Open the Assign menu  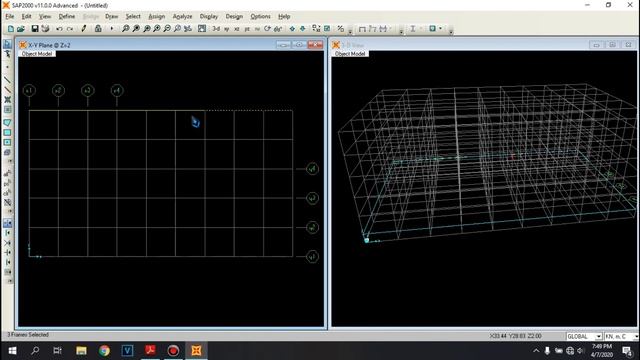(157, 17)
